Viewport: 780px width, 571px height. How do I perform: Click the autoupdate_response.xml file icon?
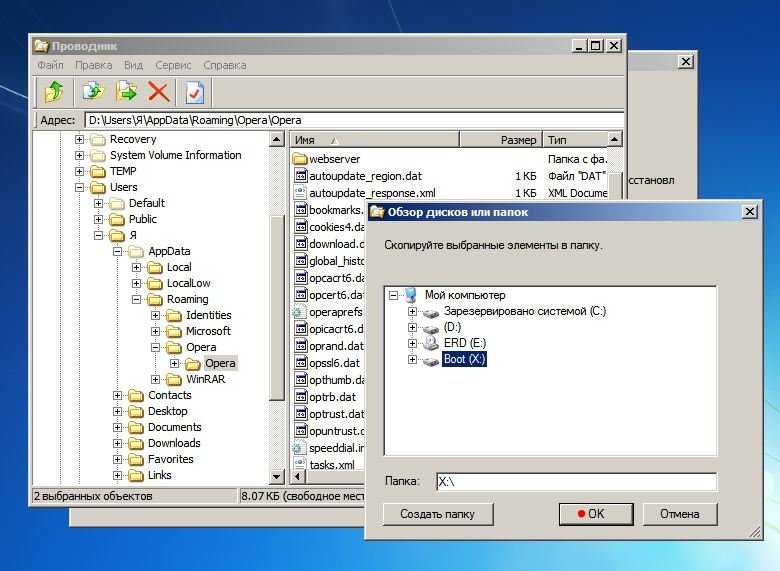(300, 192)
